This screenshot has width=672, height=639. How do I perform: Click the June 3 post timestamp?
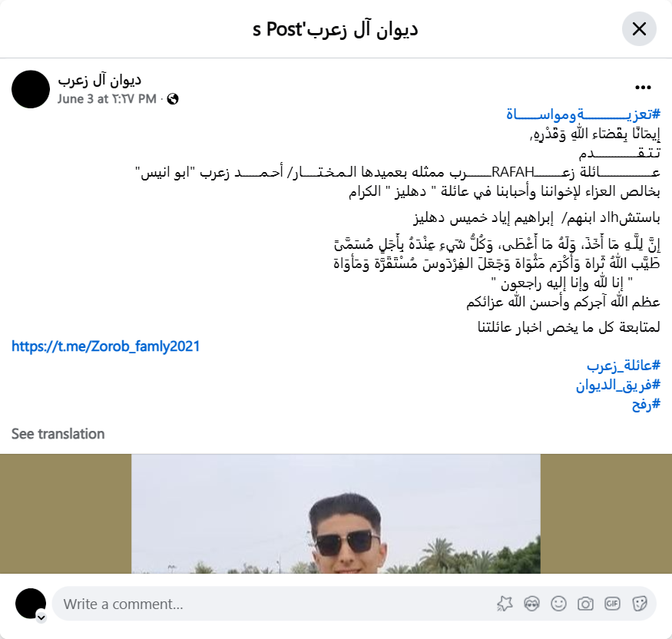tap(107, 99)
